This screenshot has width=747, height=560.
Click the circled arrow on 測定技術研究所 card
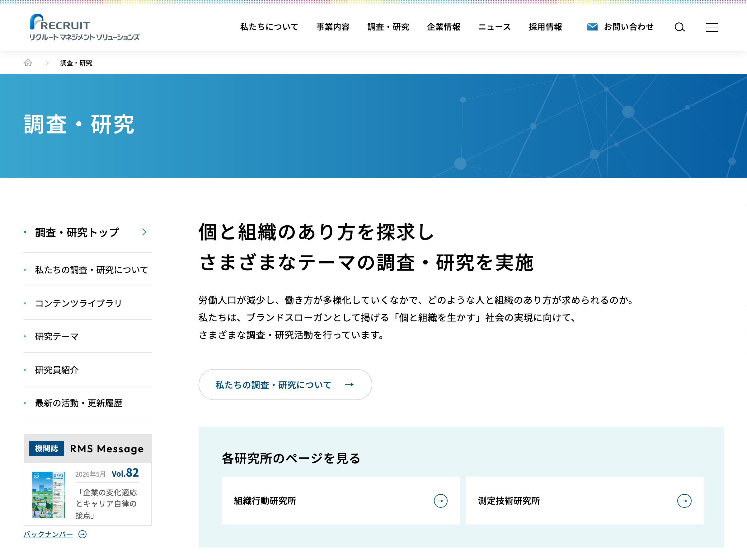pos(684,501)
